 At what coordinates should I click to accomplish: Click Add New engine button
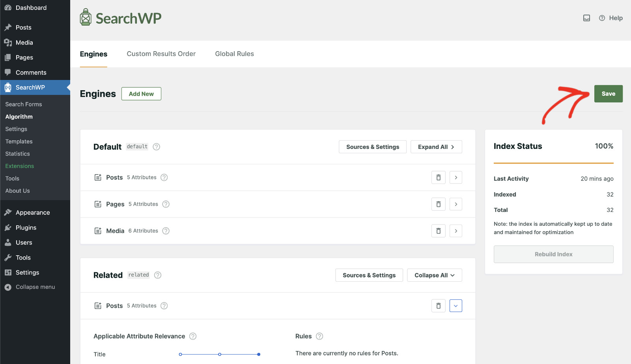(x=141, y=94)
